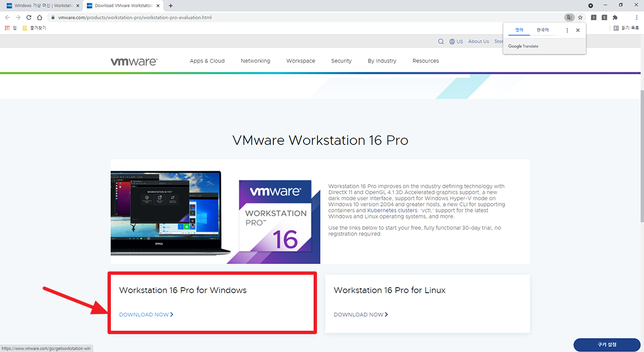Click DOWNLOAD NOW for Linux
This screenshot has height=352, width=644.
coord(361,315)
